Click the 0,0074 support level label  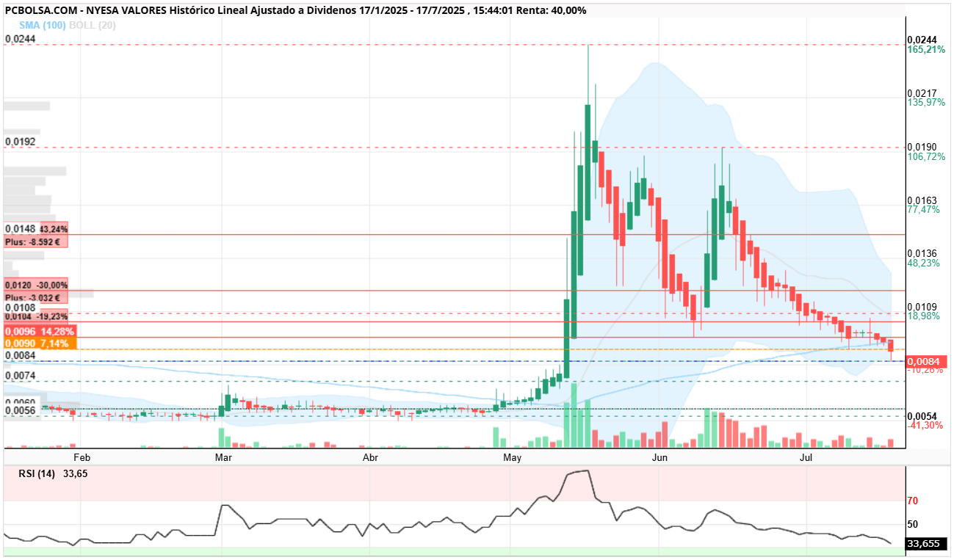(x=20, y=375)
